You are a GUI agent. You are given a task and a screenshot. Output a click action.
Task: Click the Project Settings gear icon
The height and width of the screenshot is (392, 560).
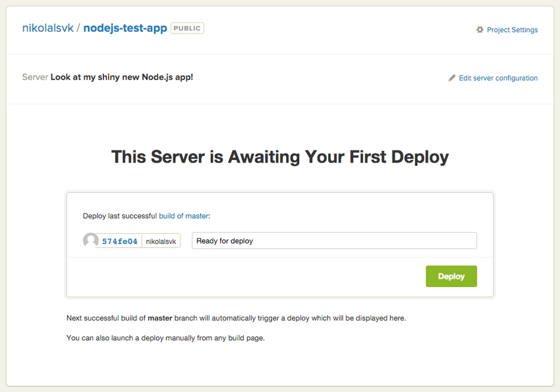tap(480, 30)
